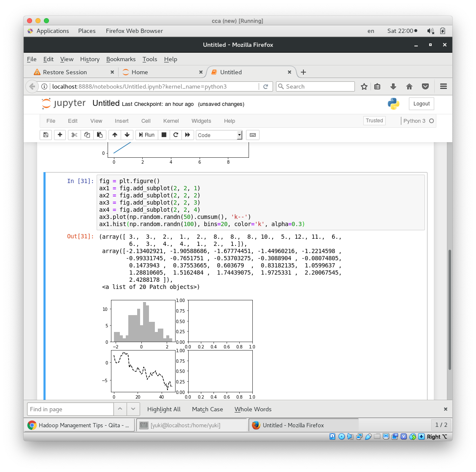Open Firefox History menu
The width and height of the screenshot is (476, 472).
click(x=90, y=59)
